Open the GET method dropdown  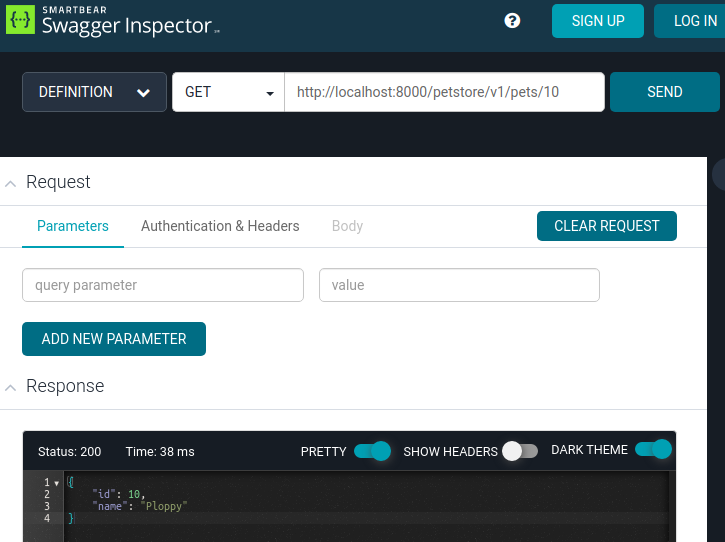click(x=229, y=92)
